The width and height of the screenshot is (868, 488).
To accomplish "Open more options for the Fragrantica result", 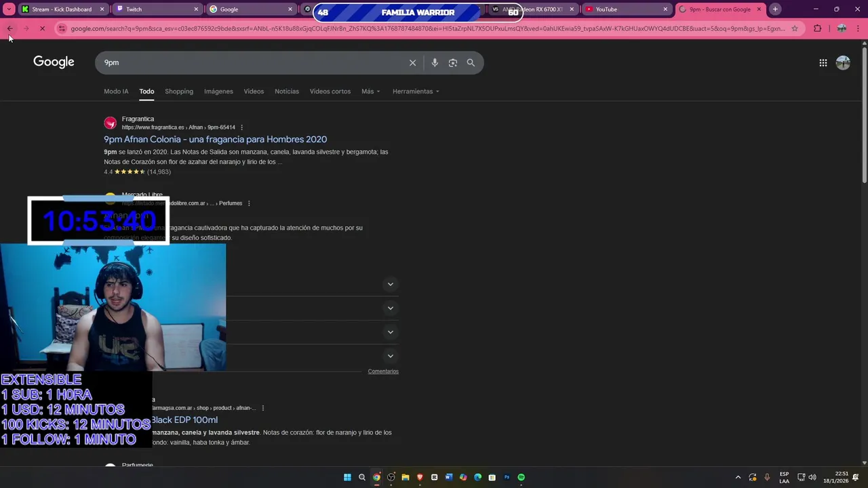I will click(241, 127).
